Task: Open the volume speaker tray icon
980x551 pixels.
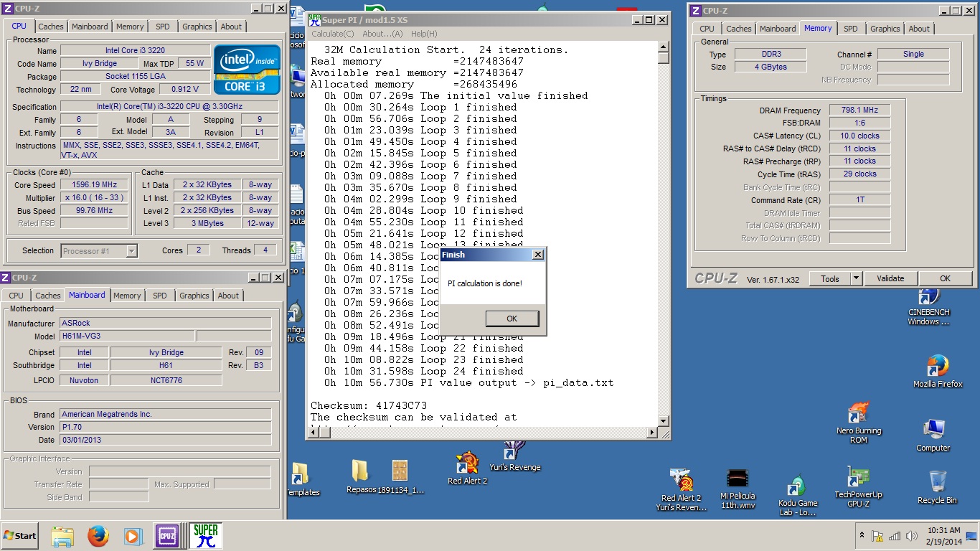Action: pos(912,536)
